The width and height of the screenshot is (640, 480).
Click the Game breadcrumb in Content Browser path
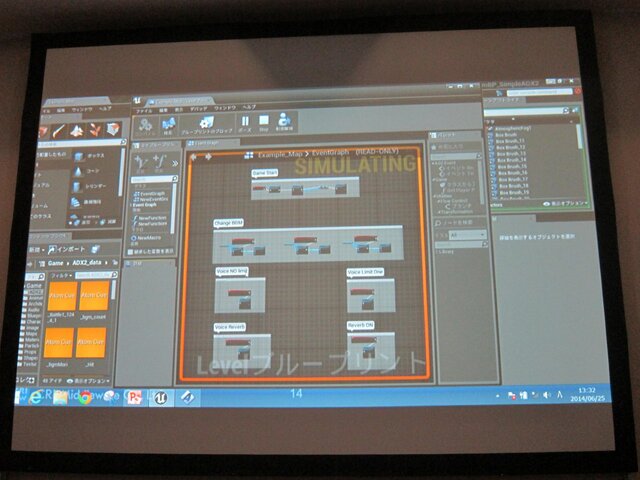pos(56,263)
